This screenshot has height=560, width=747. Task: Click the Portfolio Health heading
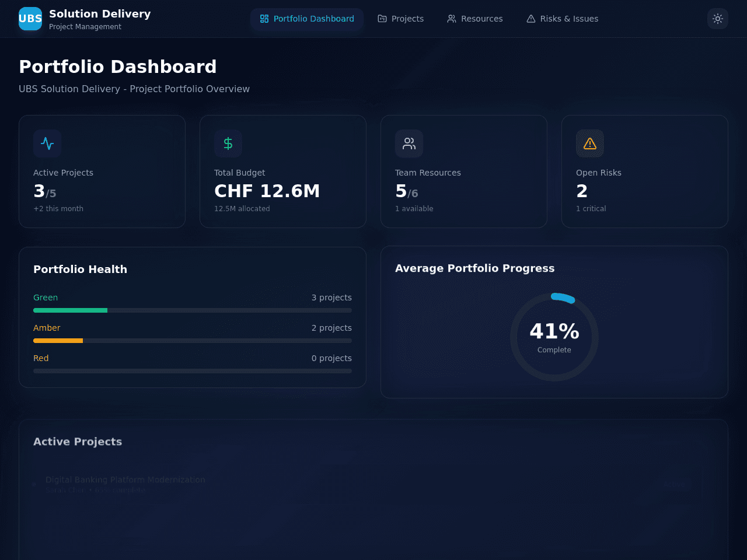click(x=80, y=269)
